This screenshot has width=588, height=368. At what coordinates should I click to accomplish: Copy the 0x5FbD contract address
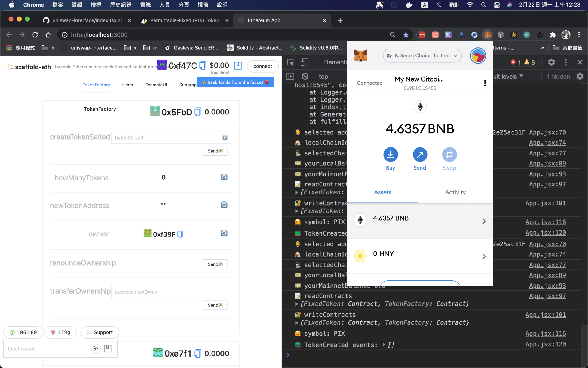[198, 112]
